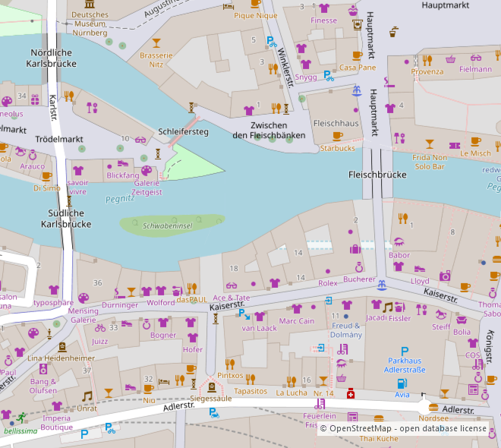Click the Siegessäule memorial monument icon
Viewport: 501px width, 448px height.
click(212, 387)
